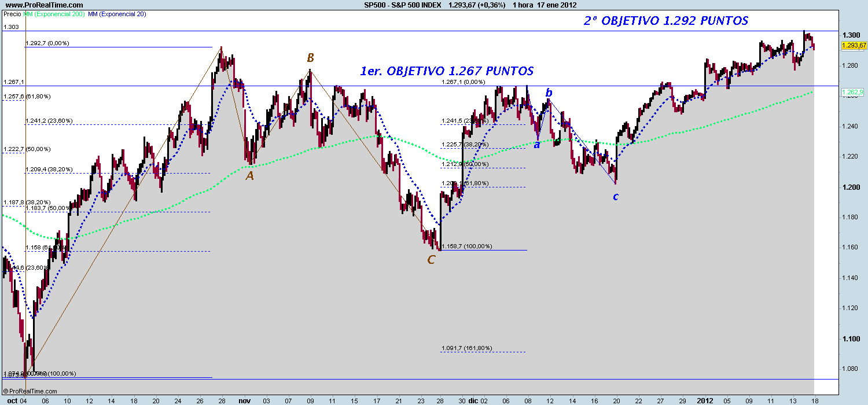Viewport: 868px width, 405px height.
Task: Click the '2012' year marker on time axis
Action: (x=704, y=400)
